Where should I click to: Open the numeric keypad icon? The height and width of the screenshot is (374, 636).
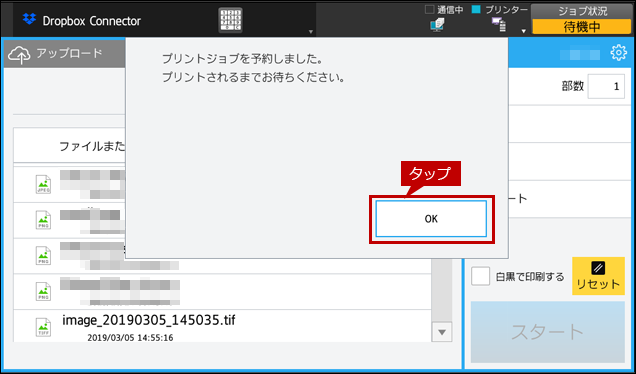[230, 20]
